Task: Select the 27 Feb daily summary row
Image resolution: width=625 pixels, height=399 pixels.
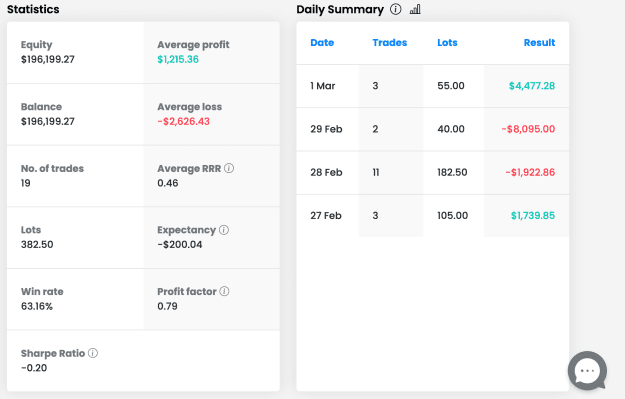Action: tap(432, 216)
